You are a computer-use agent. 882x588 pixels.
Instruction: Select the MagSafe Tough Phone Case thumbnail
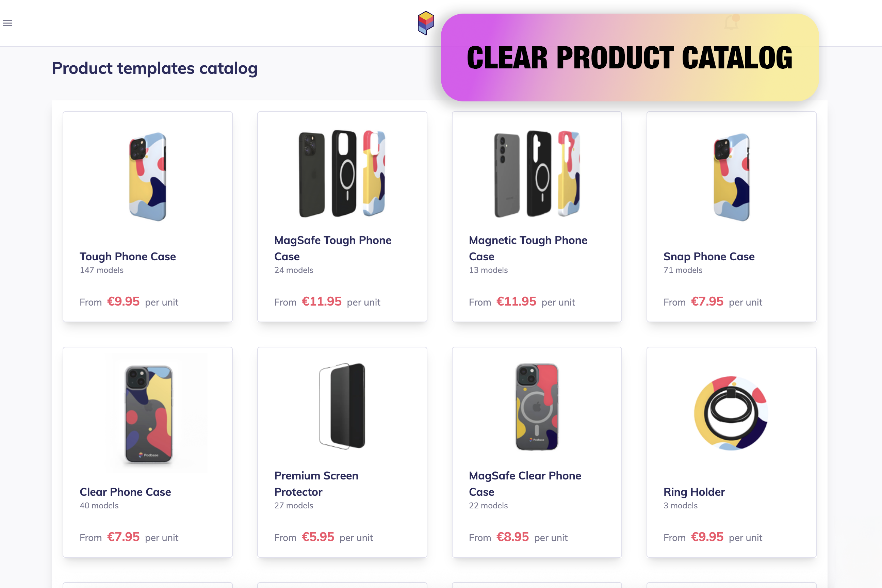342,173
